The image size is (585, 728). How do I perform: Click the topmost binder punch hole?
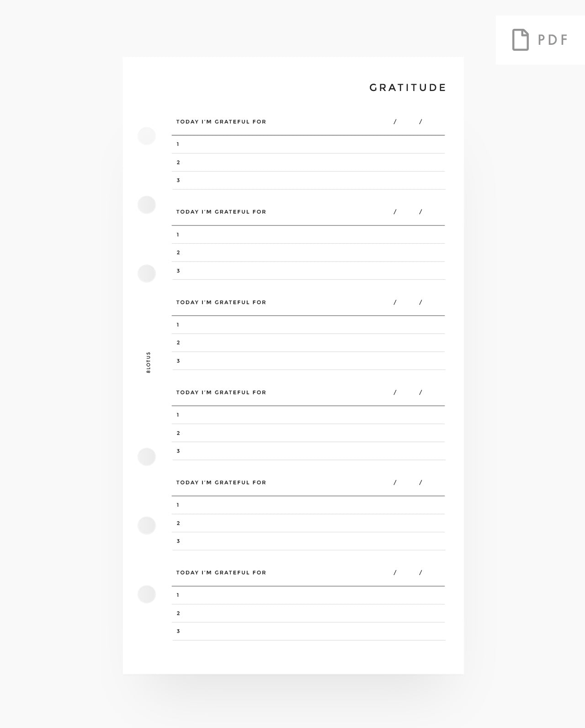147,136
